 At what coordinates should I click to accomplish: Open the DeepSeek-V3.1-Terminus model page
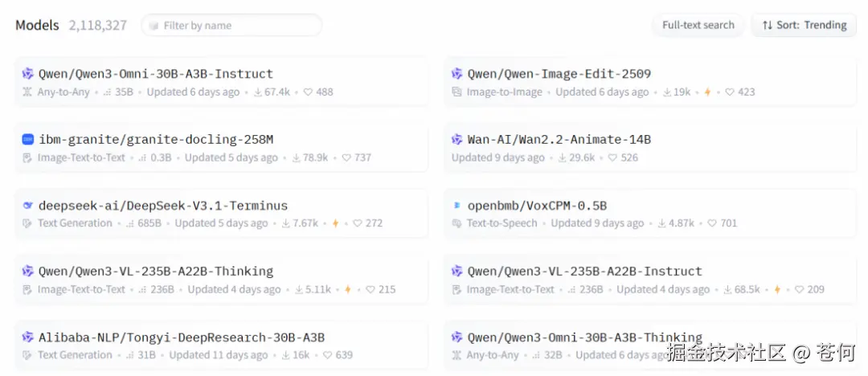163,206
